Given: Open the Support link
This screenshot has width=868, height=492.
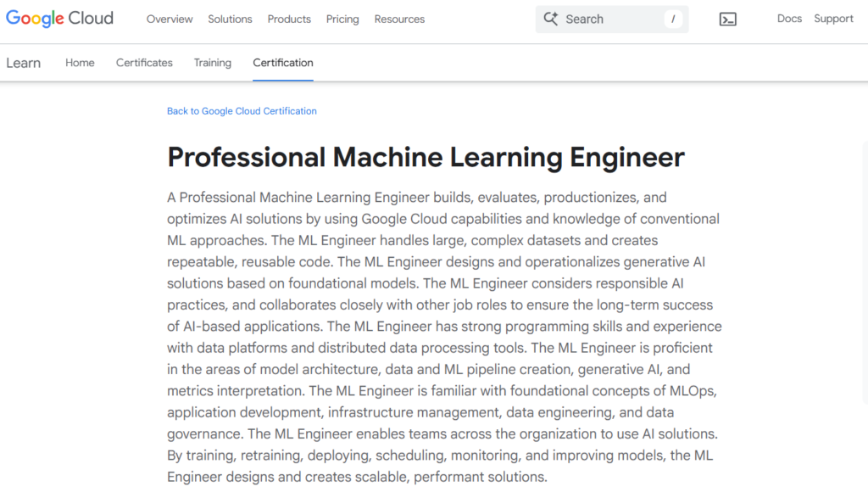Looking at the screenshot, I should (x=833, y=19).
